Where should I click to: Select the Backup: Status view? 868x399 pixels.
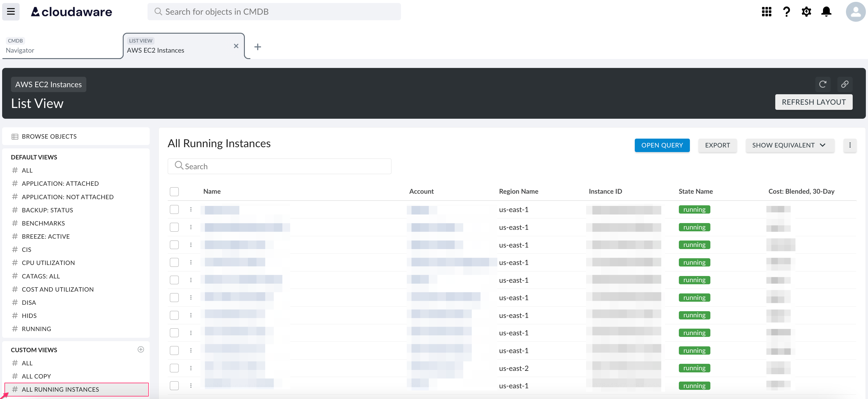47,210
